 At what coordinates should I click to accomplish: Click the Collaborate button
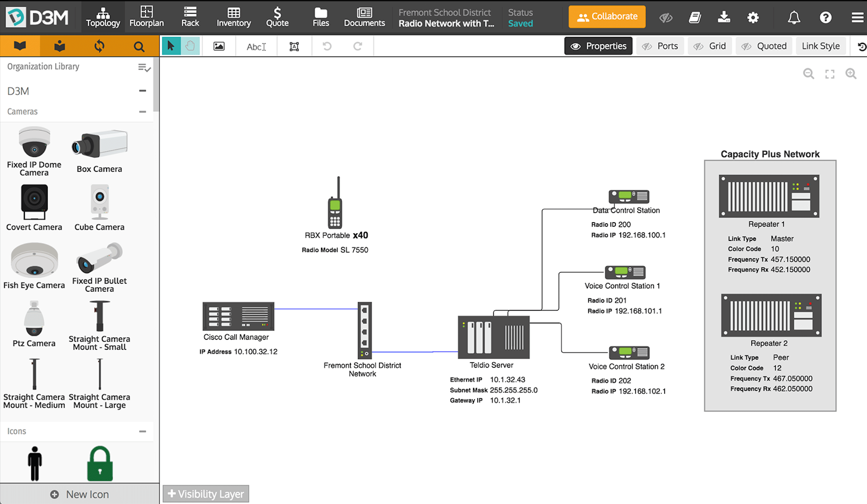(607, 17)
